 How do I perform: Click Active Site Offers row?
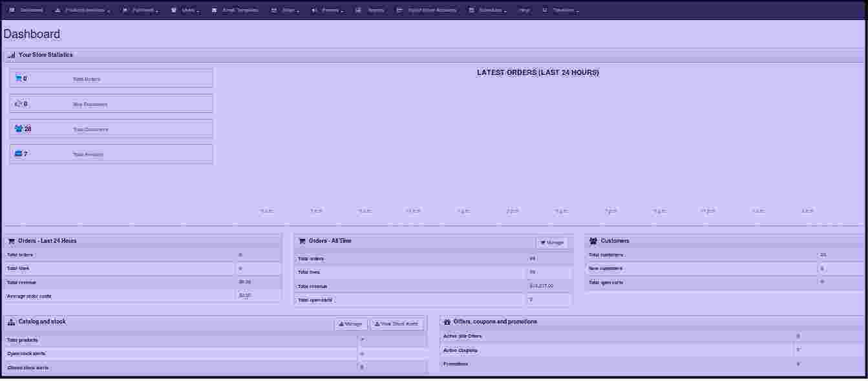[x=652, y=336]
